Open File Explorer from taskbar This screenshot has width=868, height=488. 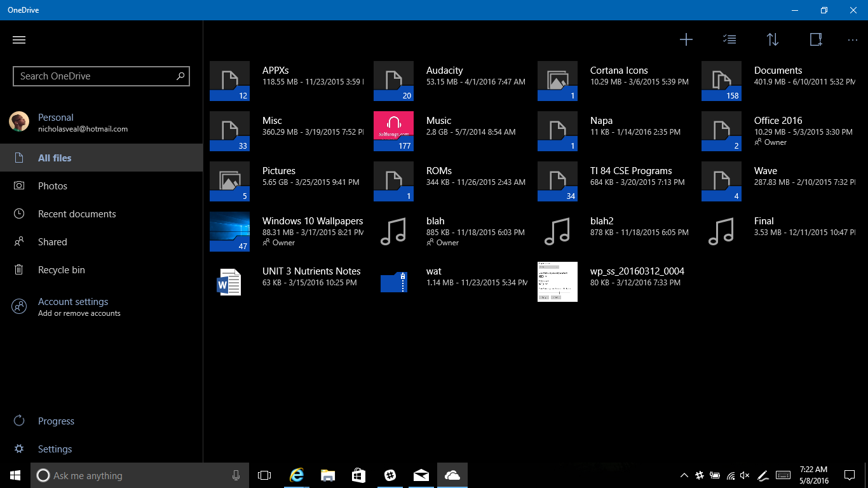coord(327,475)
